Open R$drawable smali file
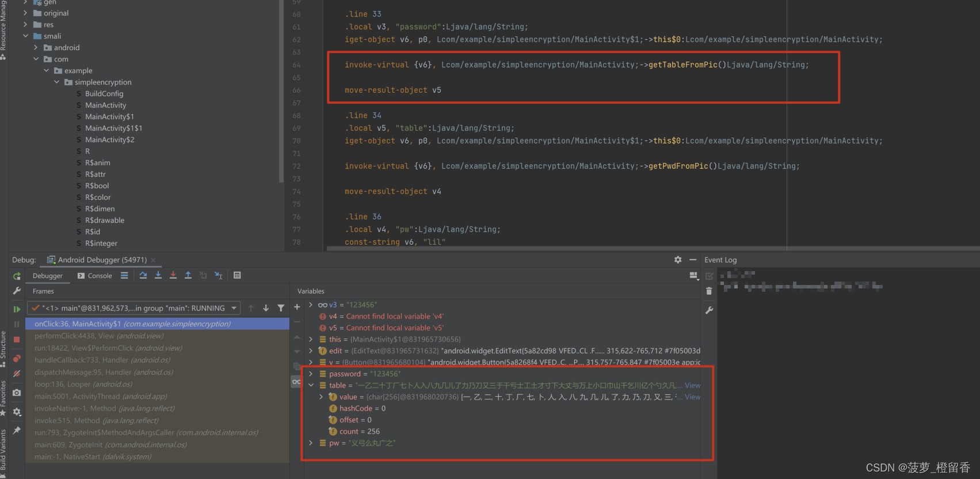980x479 pixels. 105,221
